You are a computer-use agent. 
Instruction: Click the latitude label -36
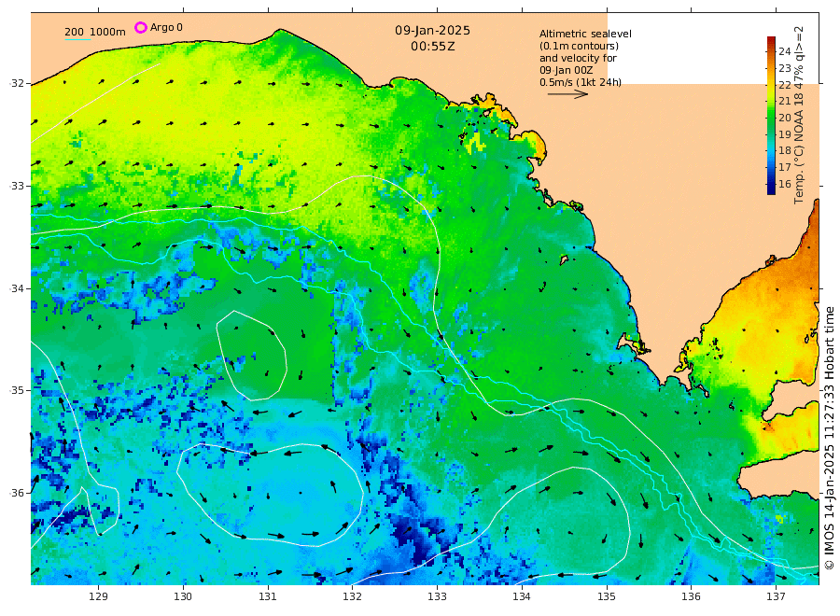coord(17,493)
